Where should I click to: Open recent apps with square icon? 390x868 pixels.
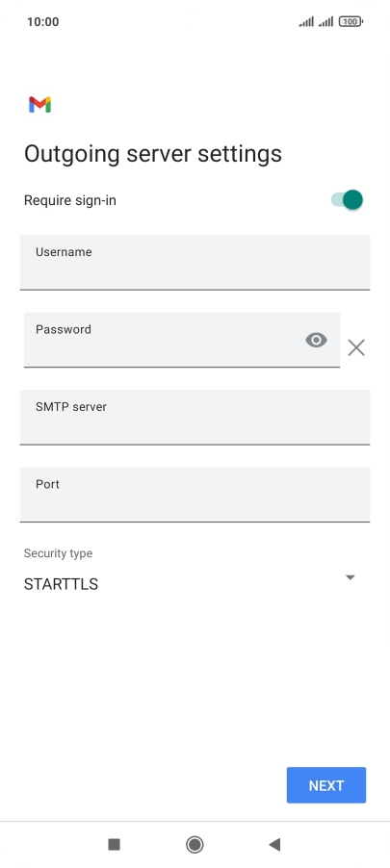[x=115, y=844]
